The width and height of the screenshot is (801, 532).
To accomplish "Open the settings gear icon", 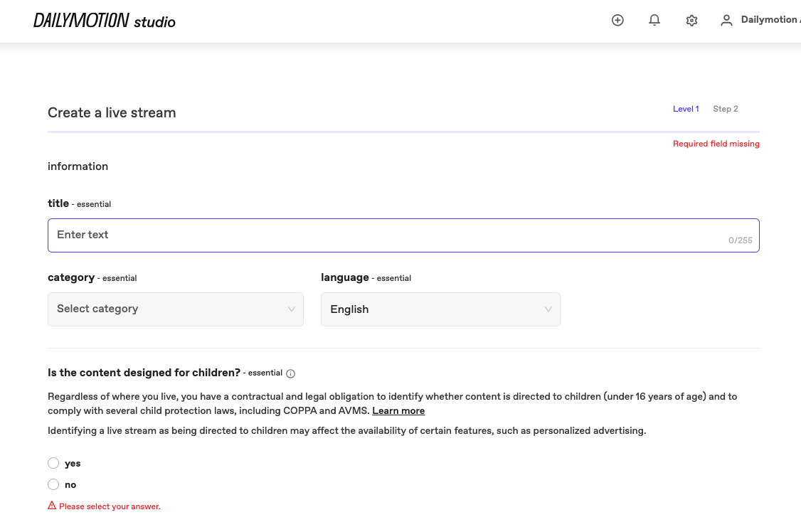I will click(x=691, y=20).
